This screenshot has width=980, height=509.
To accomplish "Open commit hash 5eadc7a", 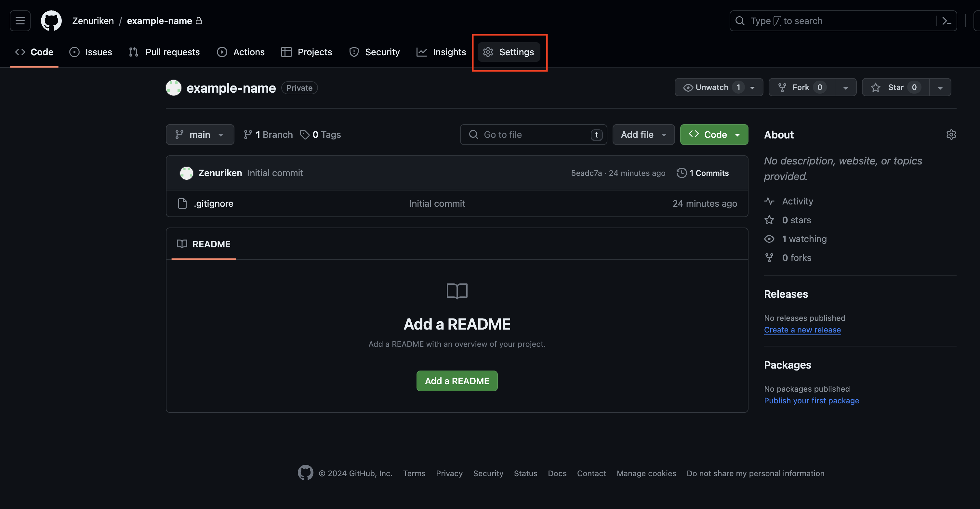I will pos(586,173).
